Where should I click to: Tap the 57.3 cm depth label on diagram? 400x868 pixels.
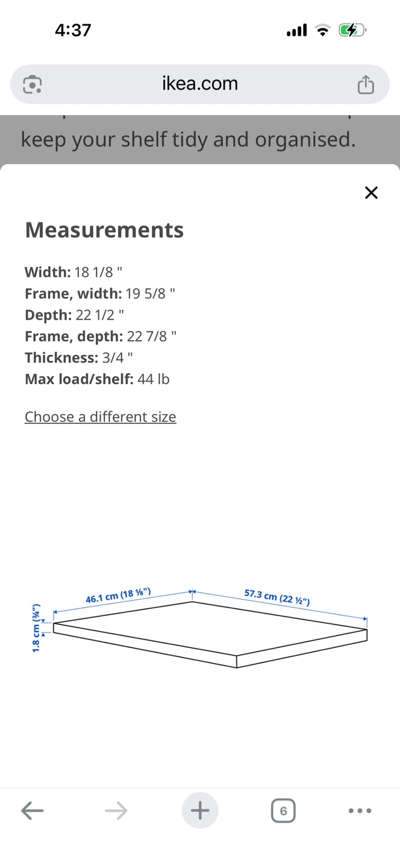277,597
